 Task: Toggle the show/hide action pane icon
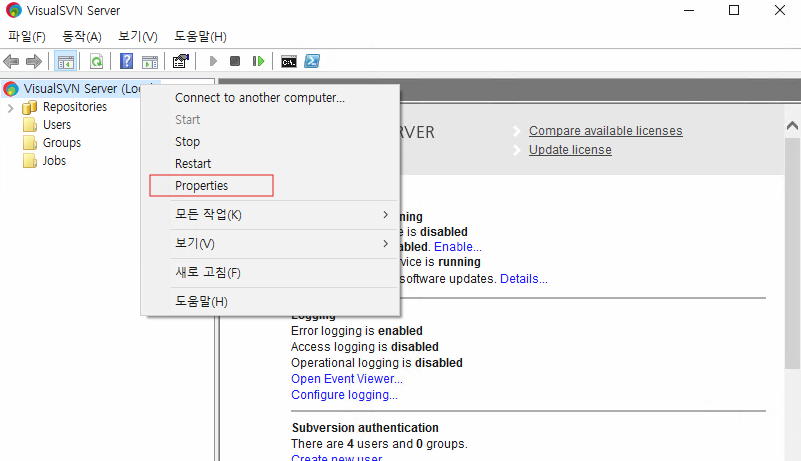pyautogui.click(x=150, y=62)
